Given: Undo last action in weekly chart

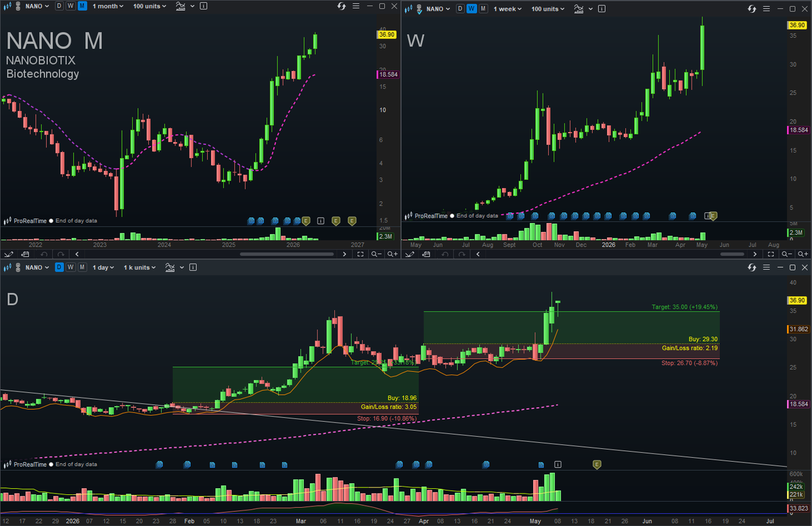Looking at the screenshot, I should pos(445,254).
